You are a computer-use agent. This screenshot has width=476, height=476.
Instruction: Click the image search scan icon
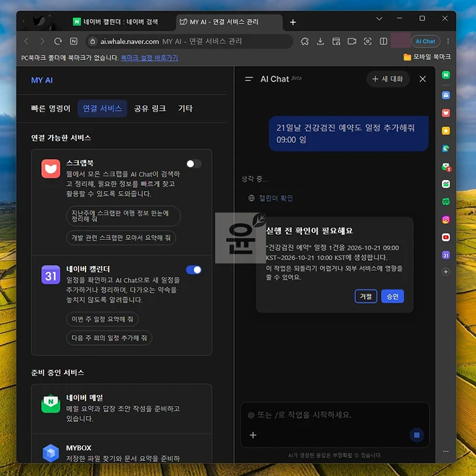[x=368, y=41]
